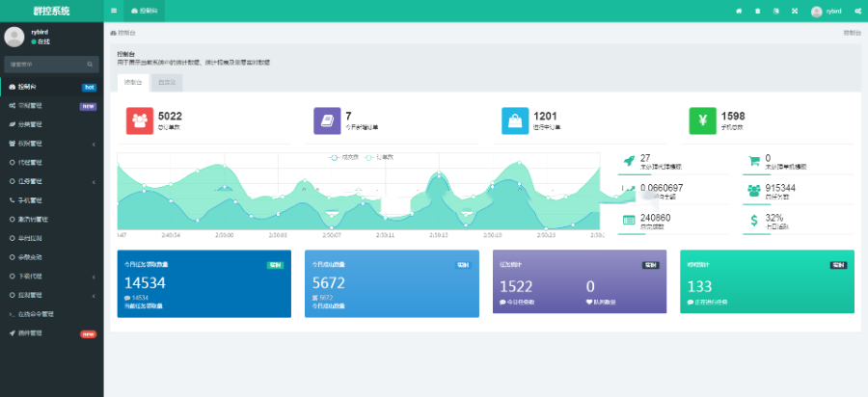Image resolution: width=868 pixels, height=397 pixels.
Task: Click the badge on the 14534 card
Action: (275, 265)
